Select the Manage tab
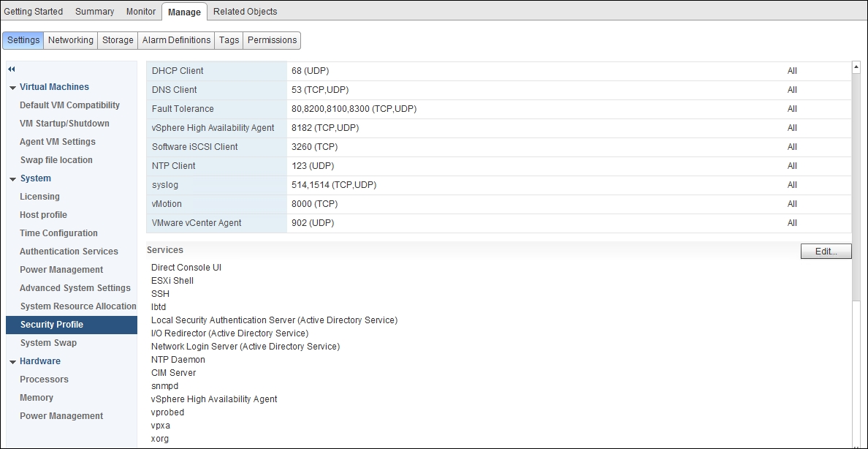Viewport: 868px width, 449px height. coord(184,12)
